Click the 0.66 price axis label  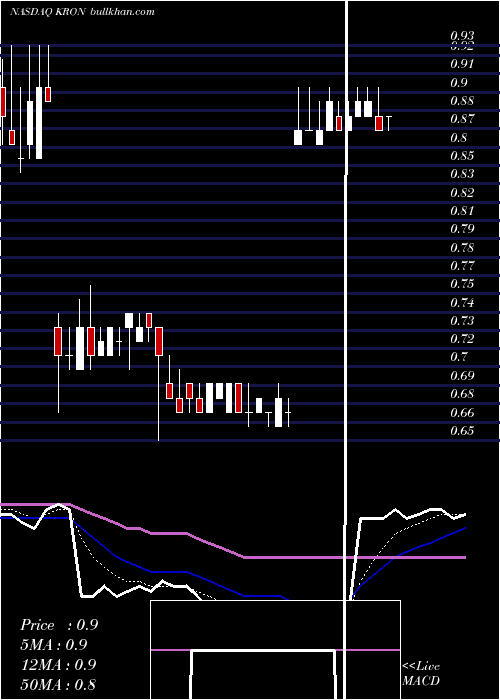pyautogui.click(x=462, y=412)
